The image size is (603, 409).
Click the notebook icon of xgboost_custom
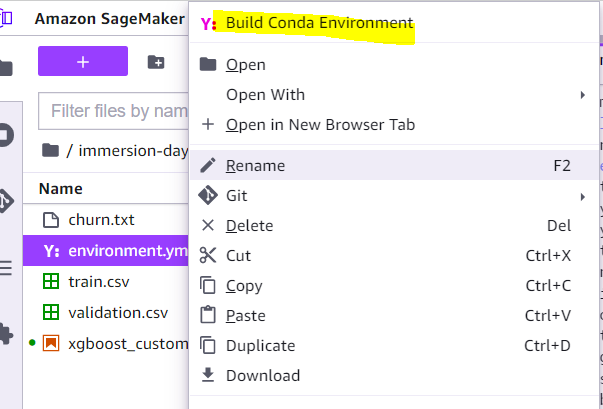51,343
